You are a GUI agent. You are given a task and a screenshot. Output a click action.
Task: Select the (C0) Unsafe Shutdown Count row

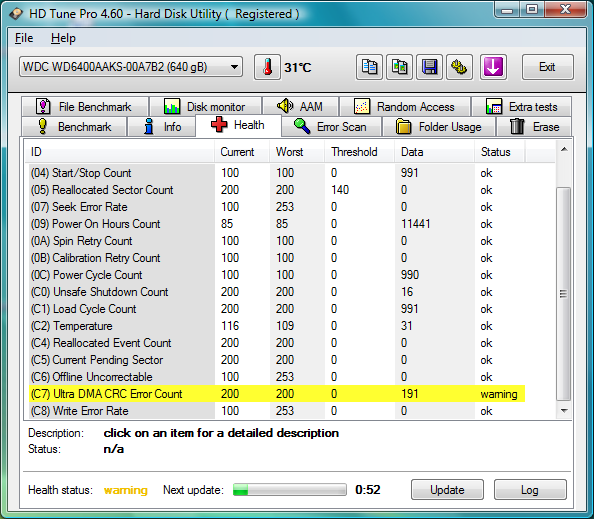(277, 292)
